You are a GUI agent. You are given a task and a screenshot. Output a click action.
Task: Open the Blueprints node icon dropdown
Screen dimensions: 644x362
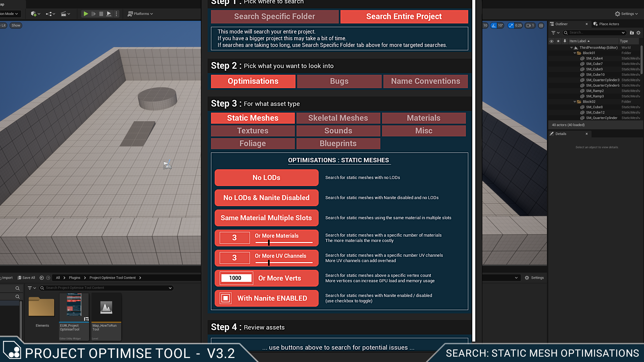(x=51, y=14)
